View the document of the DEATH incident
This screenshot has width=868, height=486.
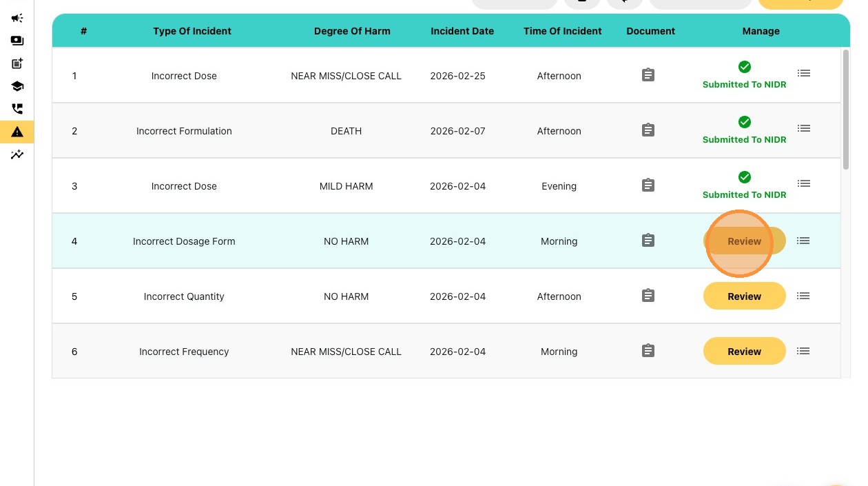click(648, 130)
